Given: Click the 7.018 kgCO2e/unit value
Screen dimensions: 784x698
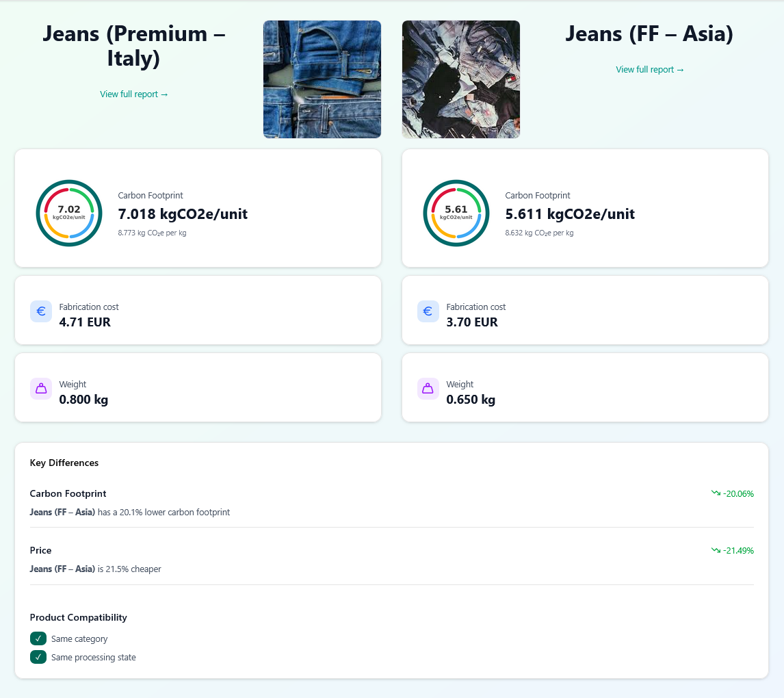Looking at the screenshot, I should [x=183, y=214].
